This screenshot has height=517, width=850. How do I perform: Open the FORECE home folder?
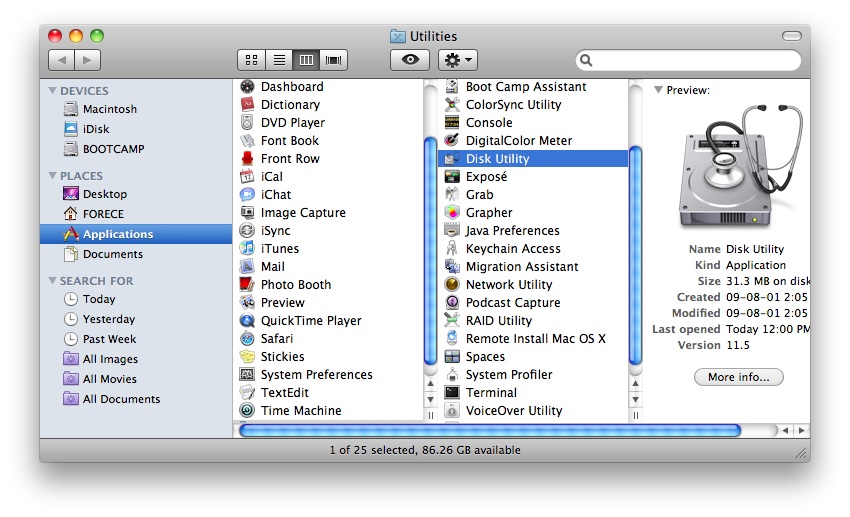94,214
